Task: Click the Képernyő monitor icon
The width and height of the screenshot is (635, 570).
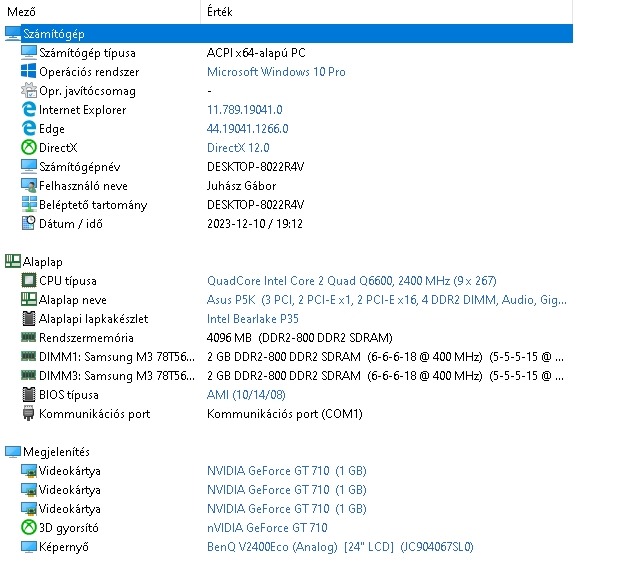Action: [x=28, y=547]
